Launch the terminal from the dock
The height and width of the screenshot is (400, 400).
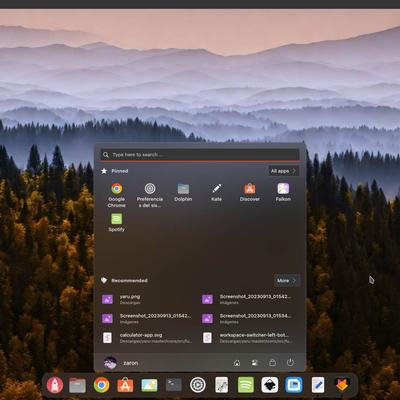coord(174,385)
